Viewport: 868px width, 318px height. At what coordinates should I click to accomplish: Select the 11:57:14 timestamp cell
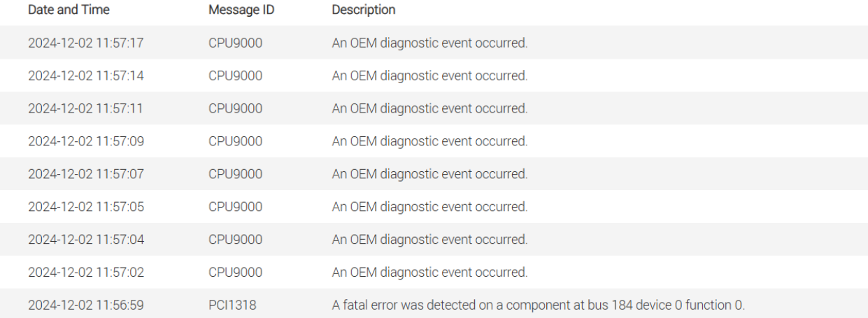(x=86, y=75)
